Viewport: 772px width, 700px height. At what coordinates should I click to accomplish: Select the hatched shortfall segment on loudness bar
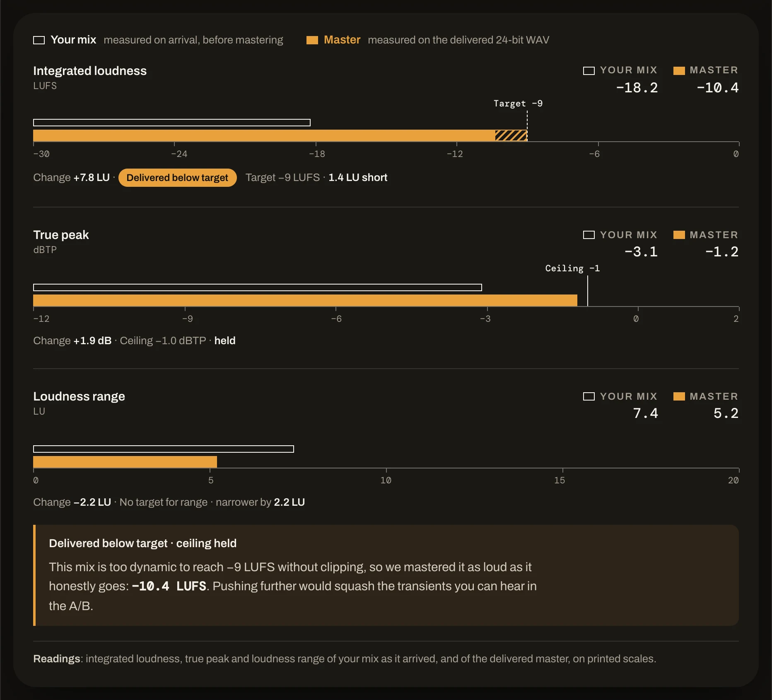coord(511,135)
